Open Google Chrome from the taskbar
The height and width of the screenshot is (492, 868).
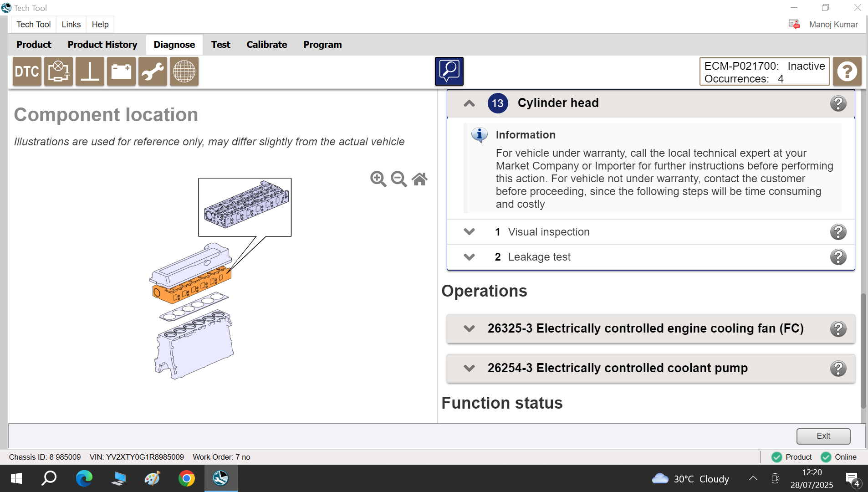186,478
